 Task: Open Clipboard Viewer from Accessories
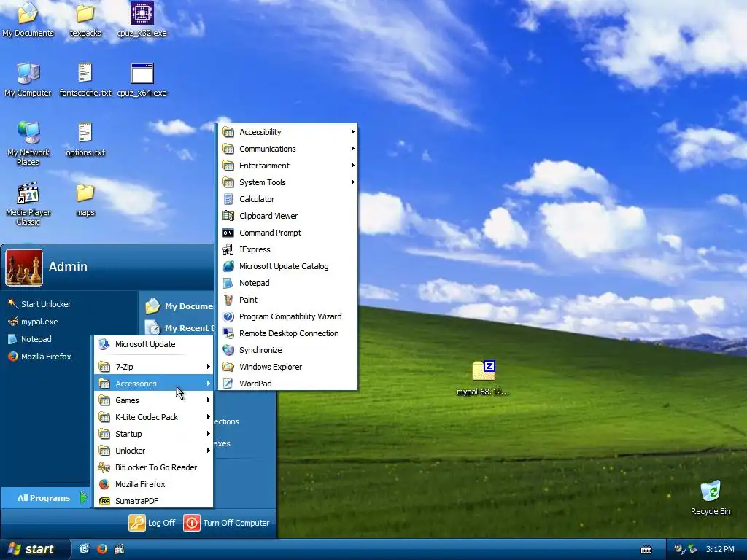pos(287,216)
